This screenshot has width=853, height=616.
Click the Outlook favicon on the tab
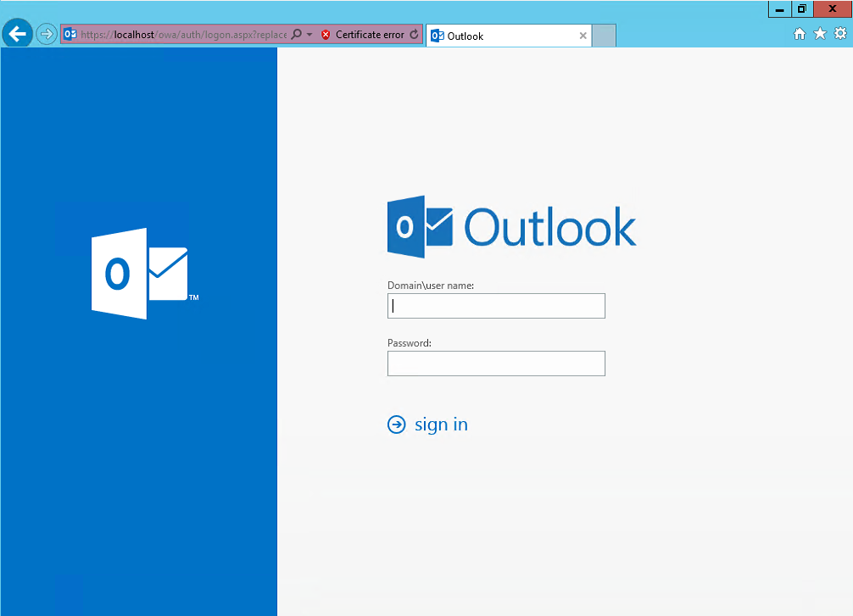[438, 36]
